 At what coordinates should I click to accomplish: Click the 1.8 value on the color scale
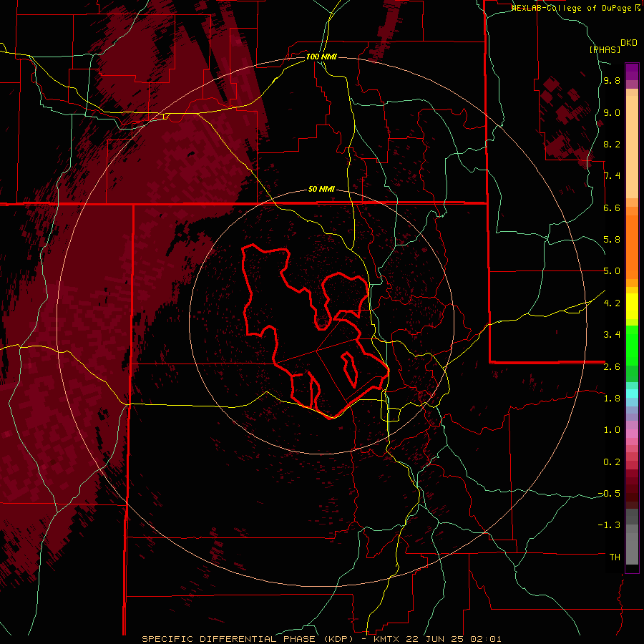click(x=612, y=399)
